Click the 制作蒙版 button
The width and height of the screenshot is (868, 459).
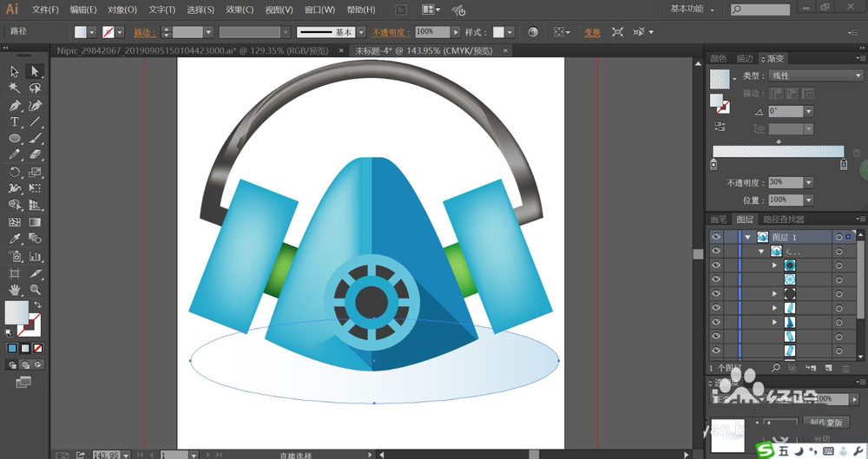pyautogui.click(x=826, y=423)
